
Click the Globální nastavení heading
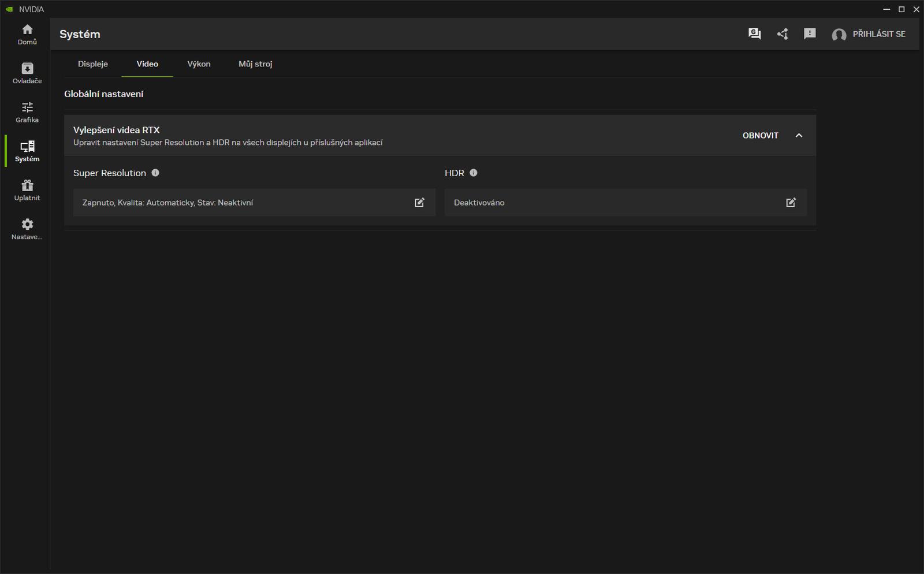(x=104, y=94)
